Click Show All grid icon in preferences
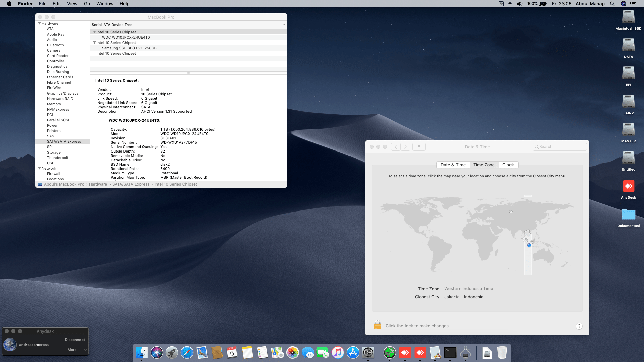Viewport: 644px width, 362px height. [x=419, y=147]
